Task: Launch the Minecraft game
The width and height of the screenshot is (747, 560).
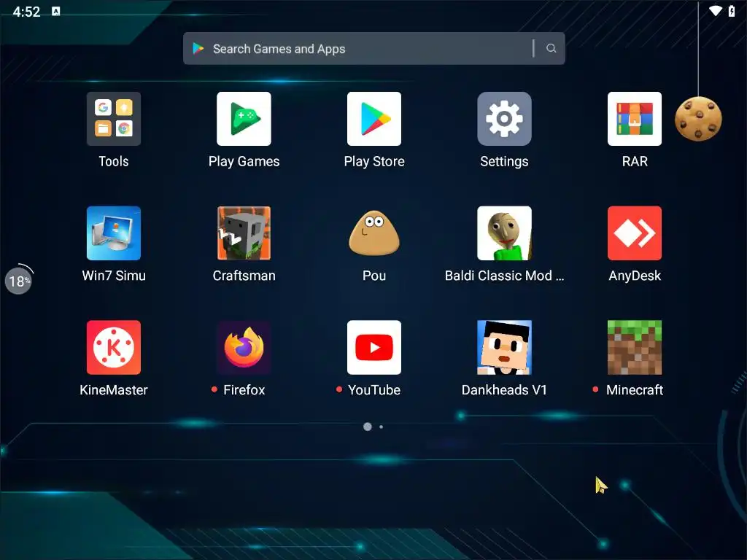Action: point(635,347)
